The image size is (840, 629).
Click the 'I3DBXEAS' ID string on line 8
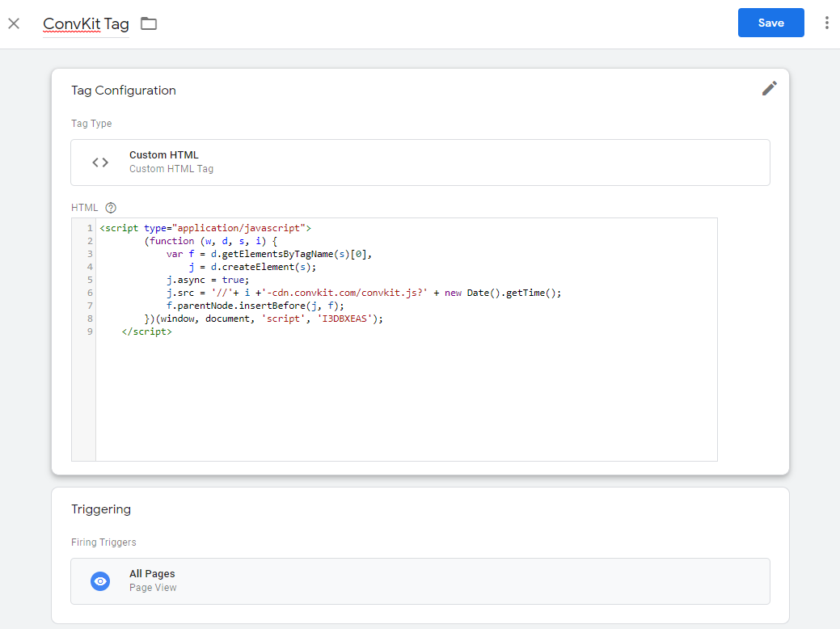[344, 319]
